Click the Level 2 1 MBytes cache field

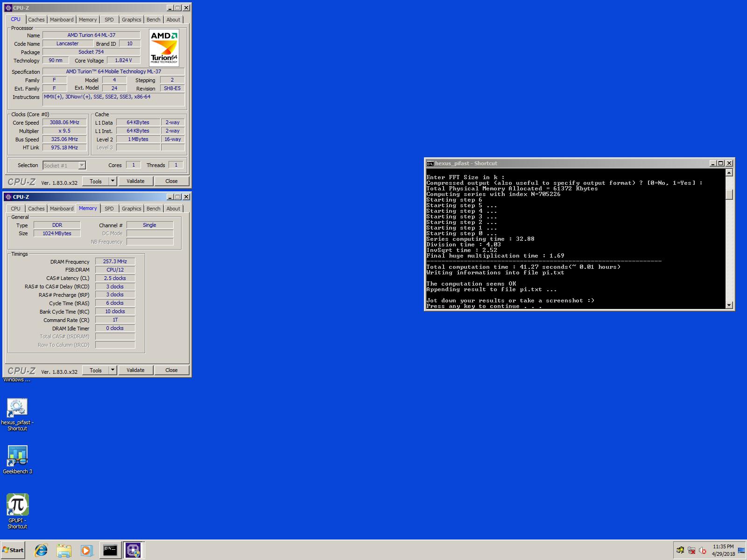(138, 139)
